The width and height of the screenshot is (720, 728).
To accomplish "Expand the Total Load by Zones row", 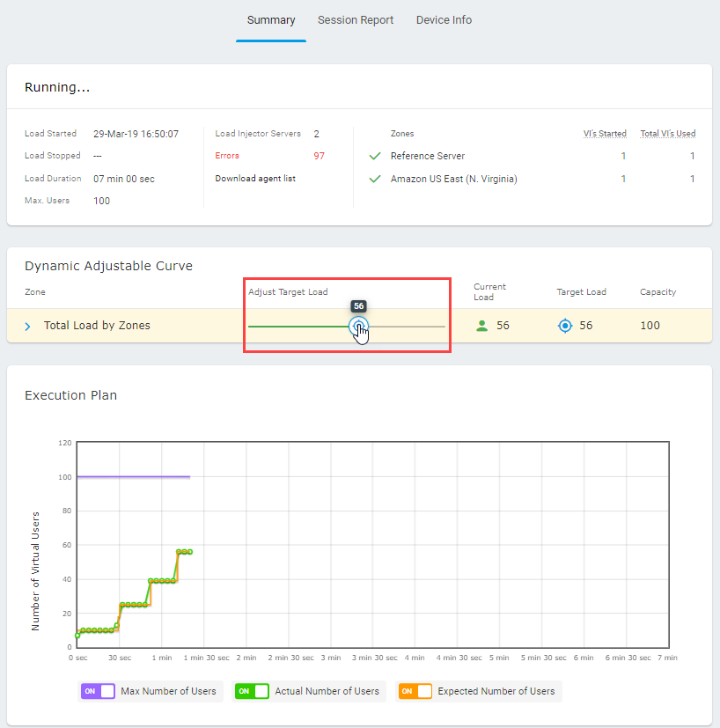I will [27, 327].
